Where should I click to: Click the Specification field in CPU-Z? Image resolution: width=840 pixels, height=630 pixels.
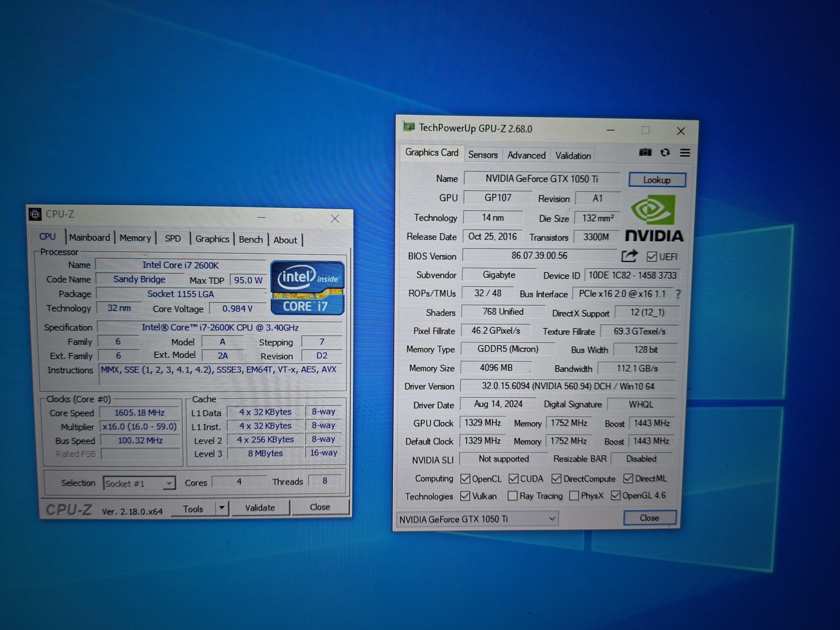point(220,328)
